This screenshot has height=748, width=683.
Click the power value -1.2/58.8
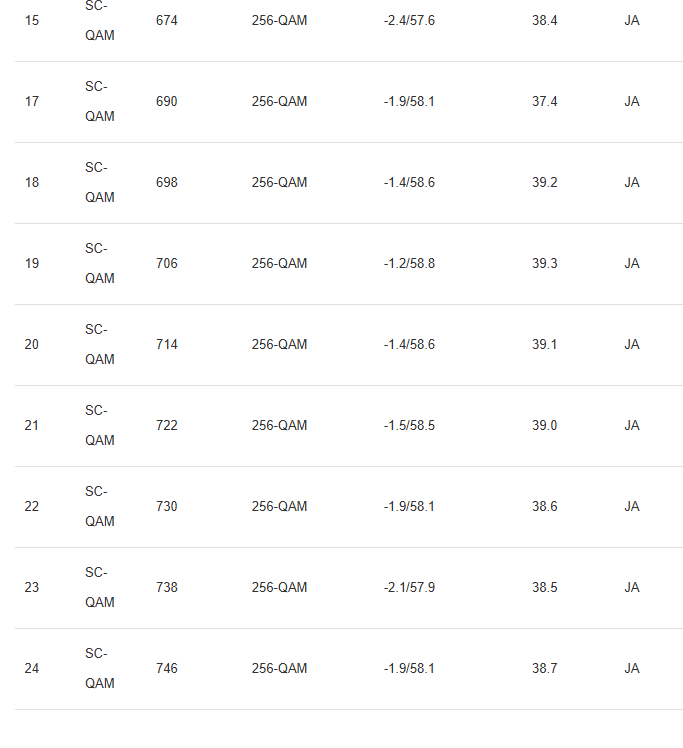409,264
